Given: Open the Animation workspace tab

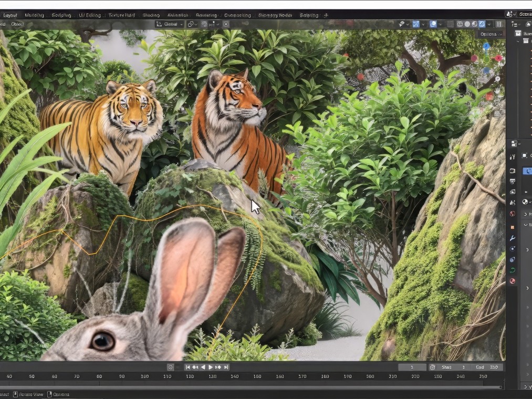Looking at the screenshot, I should click(178, 15).
